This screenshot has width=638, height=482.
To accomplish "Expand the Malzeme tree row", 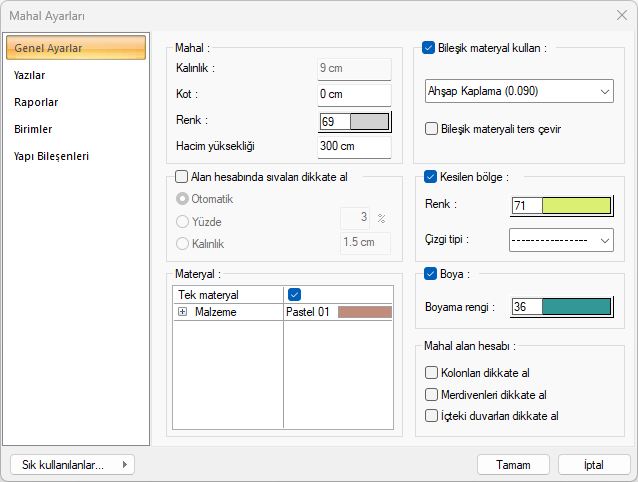I will (x=183, y=313).
